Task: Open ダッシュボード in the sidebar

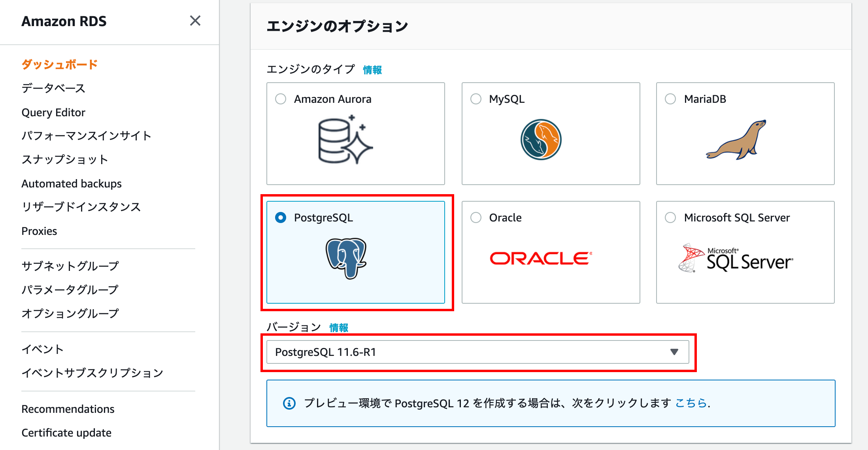Action: click(x=59, y=64)
